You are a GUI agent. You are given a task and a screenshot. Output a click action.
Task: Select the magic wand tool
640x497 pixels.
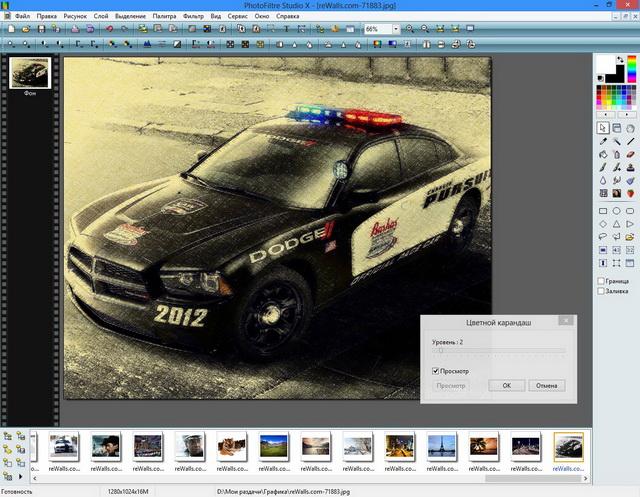(x=617, y=142)
